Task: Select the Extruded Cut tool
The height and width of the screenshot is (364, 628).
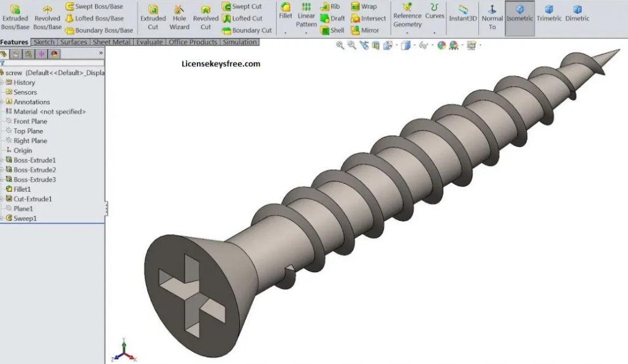Action: coord(153,18)
